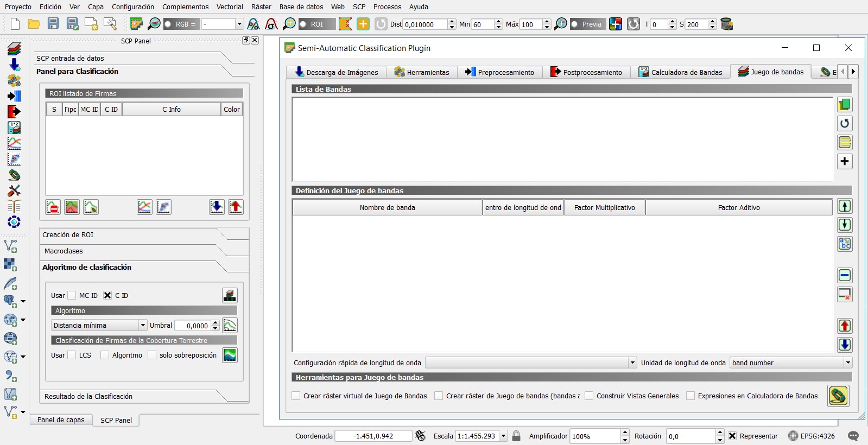Run the band set tools button
Screen dimensions: 868x445
[838, 396]
